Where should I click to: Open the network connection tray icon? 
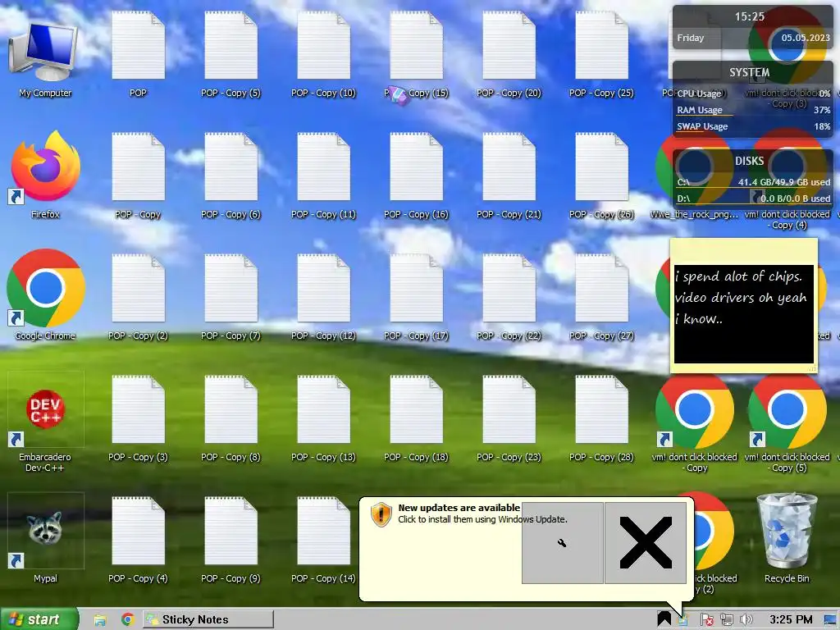pyautogui.click(x=727, y=620)
